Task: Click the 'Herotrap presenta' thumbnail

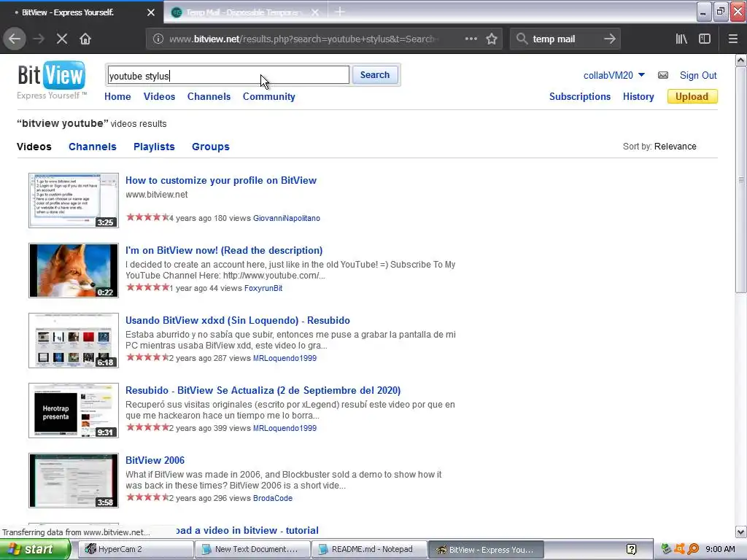Action: point(74,411)
